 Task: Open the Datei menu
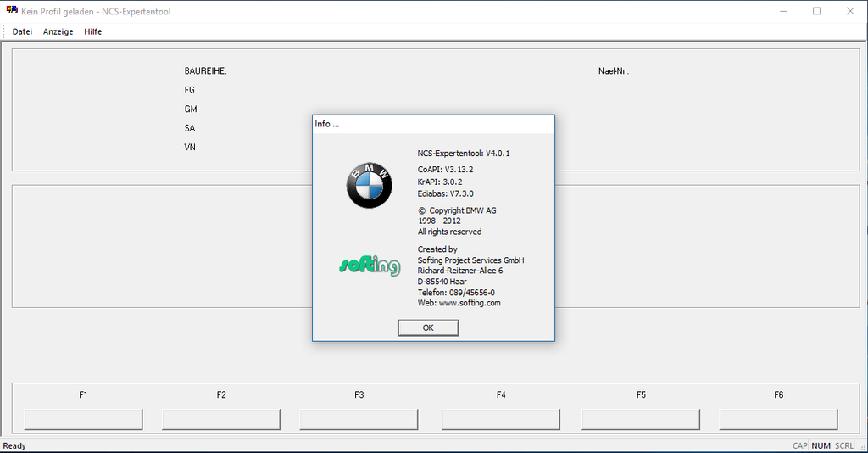tap(22, 31)
